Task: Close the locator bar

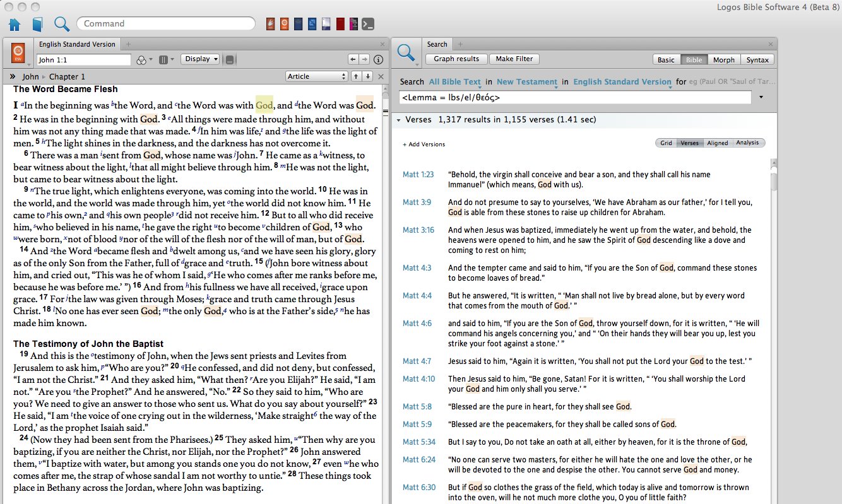Action: click(x=381, y=76)
